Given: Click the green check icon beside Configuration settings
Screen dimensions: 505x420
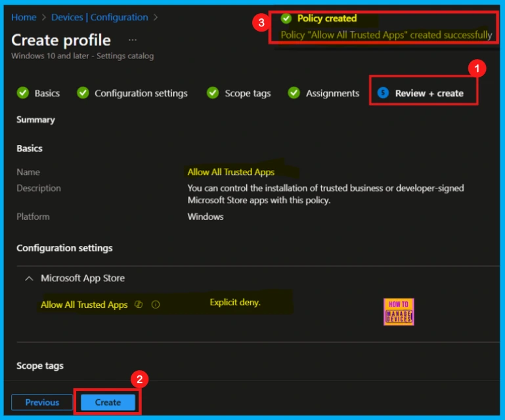Looking at the screenshot, I should (83, 93).
